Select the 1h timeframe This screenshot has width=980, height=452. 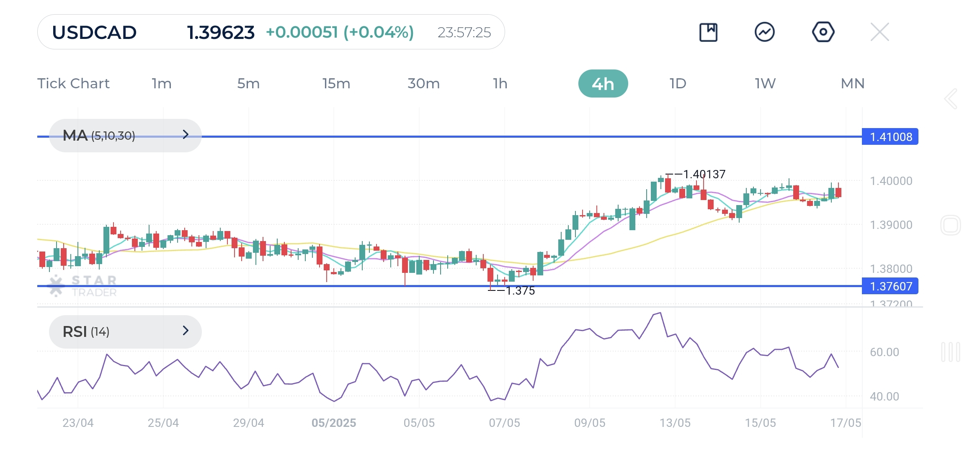(500, 83)
